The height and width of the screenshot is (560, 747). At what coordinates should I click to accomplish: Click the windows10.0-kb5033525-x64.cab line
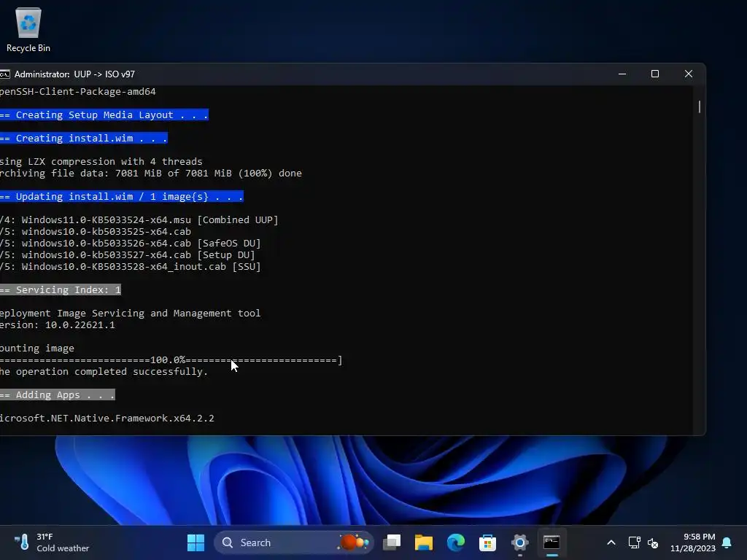(x=96, y=231)
